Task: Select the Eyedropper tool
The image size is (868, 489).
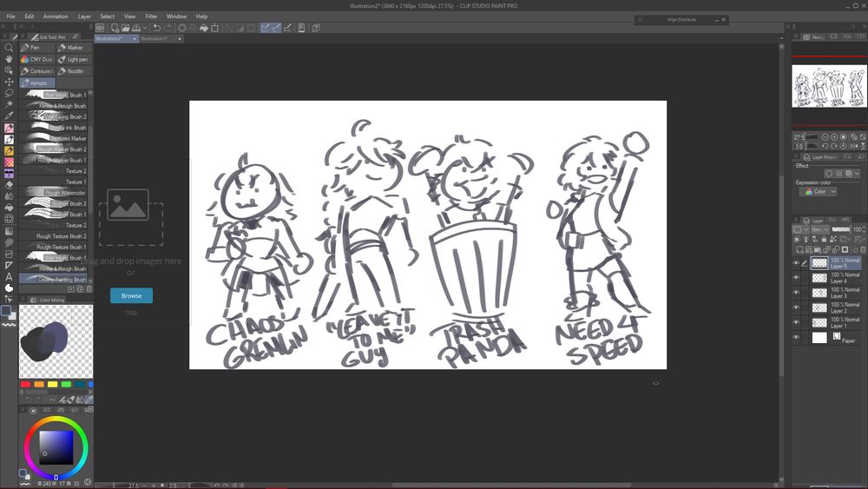Action: click(9, 116)
